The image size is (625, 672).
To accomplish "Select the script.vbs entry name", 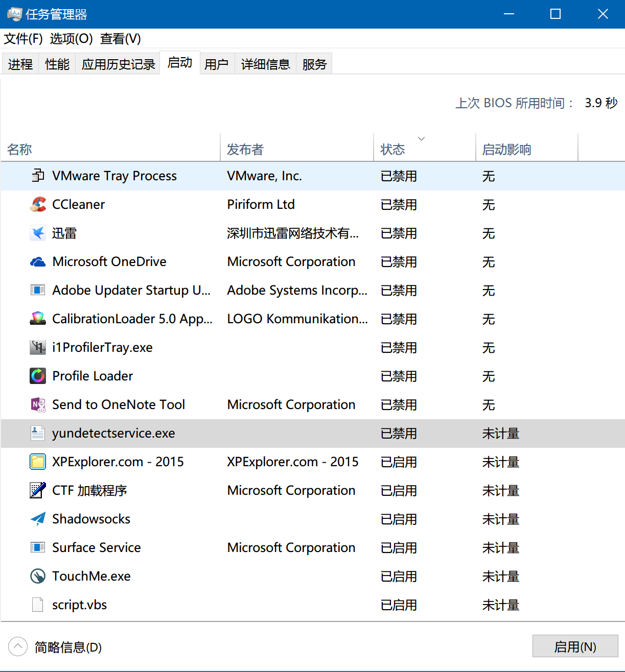I will pyautogui.click(x=79, y=605).
